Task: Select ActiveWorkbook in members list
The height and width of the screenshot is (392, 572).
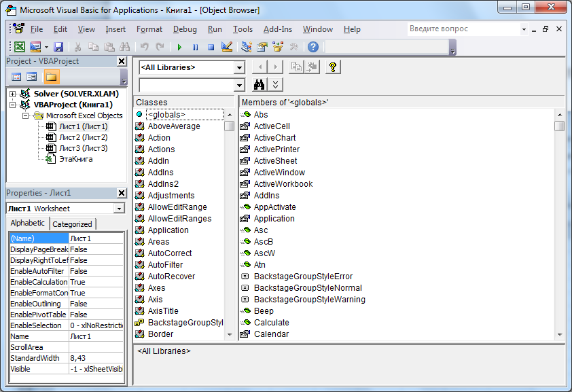Action: 283,184
